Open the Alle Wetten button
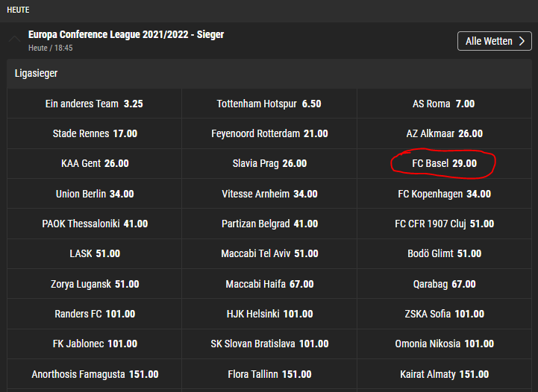The image size is (538, 392). (495, 41)
